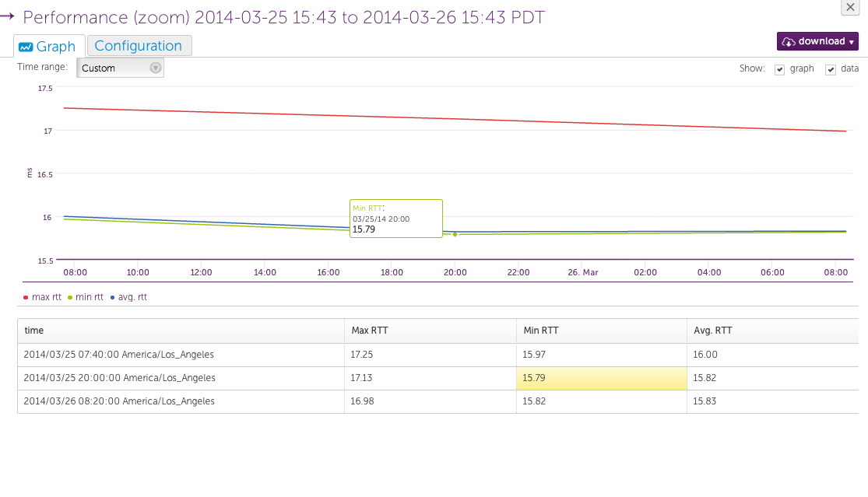Click Avg. RTT value 15.83

click(x=705, y=401)
